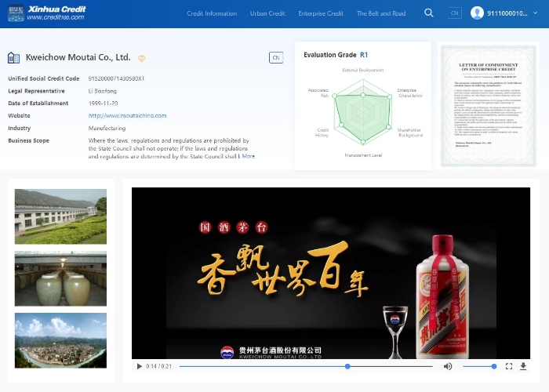Enter fullscreen video mode
This screenshot has height=392, width=549.
509,366
